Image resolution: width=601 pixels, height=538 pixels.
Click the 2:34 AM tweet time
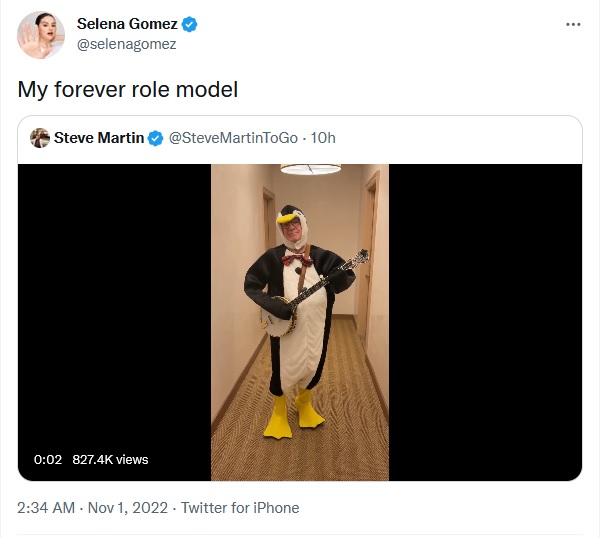pyautogui.click(x=46, y=508)
